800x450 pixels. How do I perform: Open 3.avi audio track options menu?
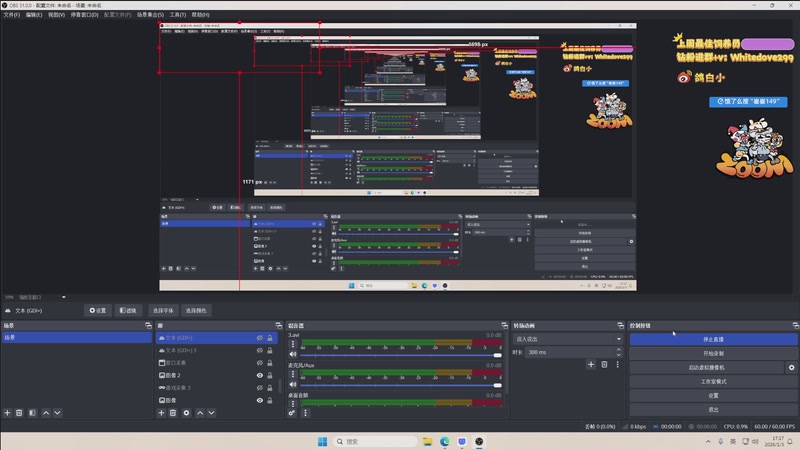[293, 344]
